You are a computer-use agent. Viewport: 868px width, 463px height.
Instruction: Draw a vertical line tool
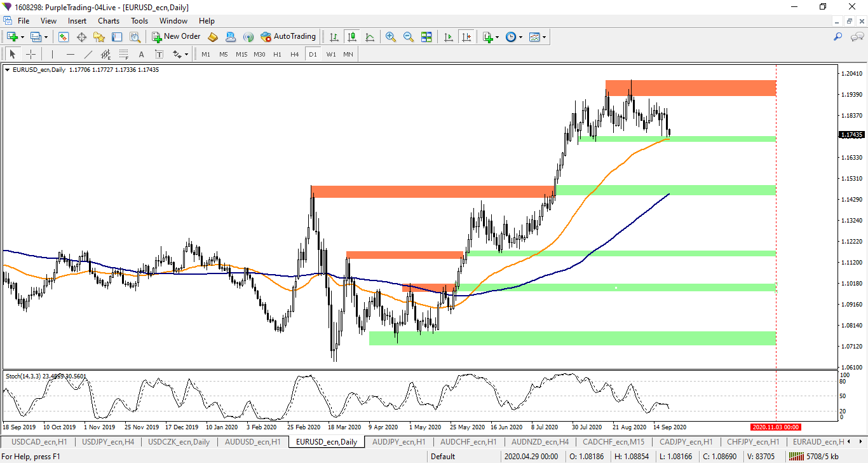53,54
